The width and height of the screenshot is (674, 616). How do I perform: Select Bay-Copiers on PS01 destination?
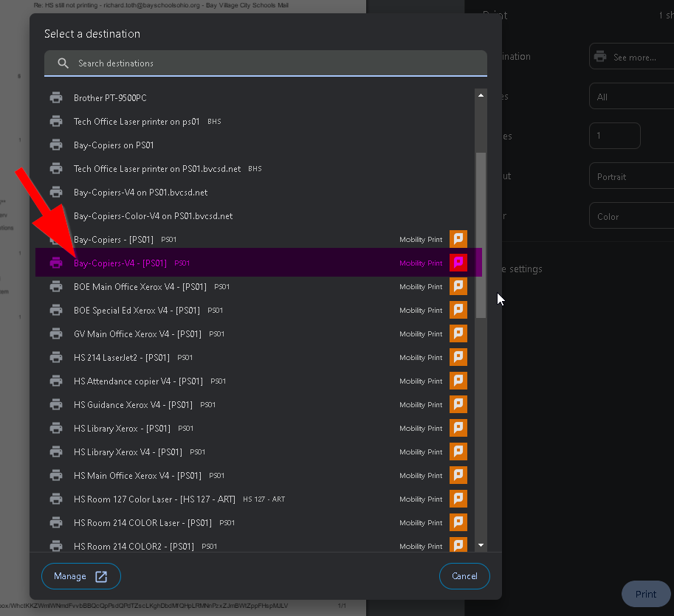point(258,145)
